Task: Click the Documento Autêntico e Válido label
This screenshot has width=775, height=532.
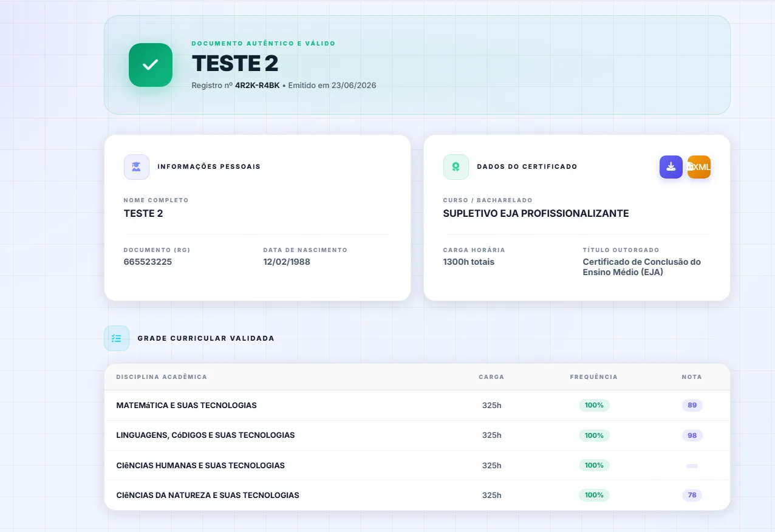Action: [264, 44]
